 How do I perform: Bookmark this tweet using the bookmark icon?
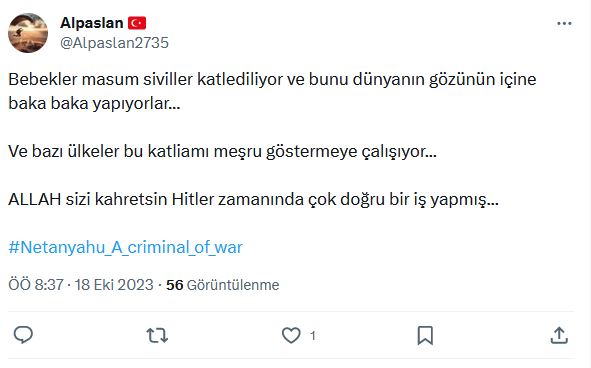pos(425,335)
